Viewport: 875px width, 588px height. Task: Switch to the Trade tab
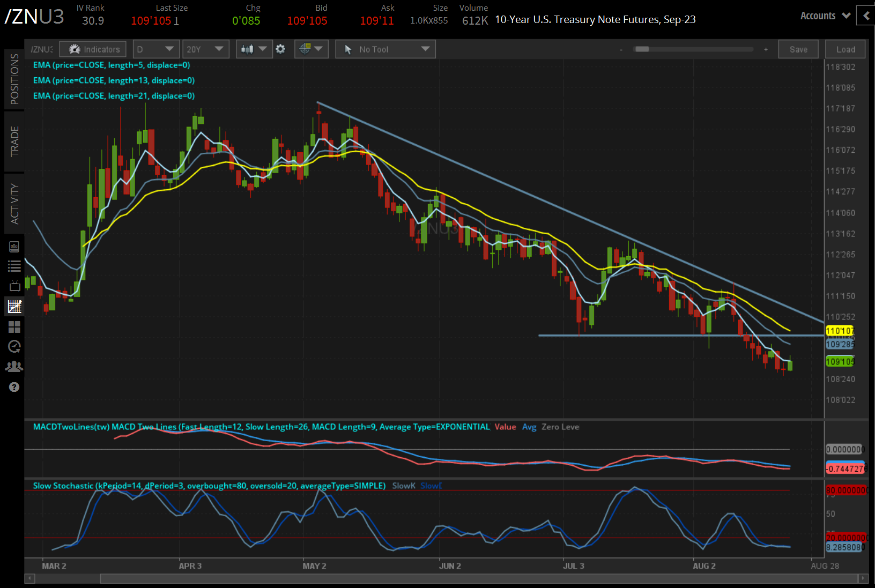pos(14,142)
